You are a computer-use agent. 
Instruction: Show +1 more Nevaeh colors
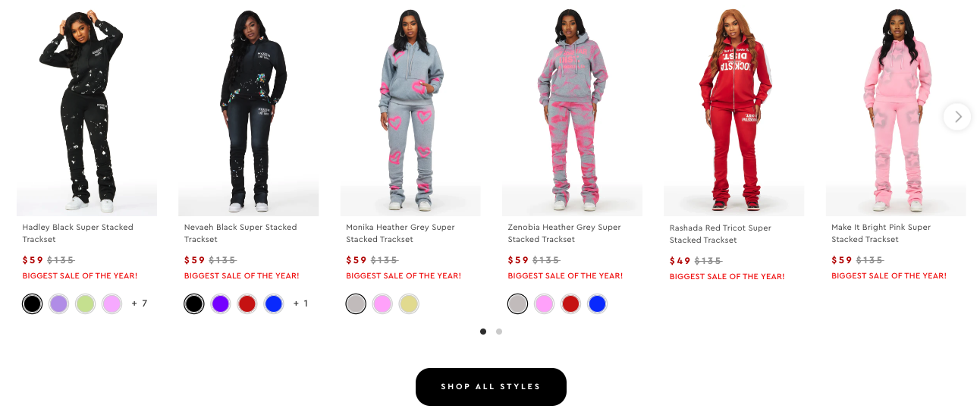coord(301,303)
